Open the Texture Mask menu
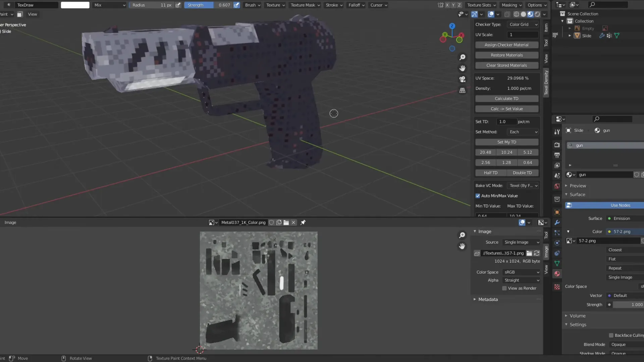 (x=305, y=5)
